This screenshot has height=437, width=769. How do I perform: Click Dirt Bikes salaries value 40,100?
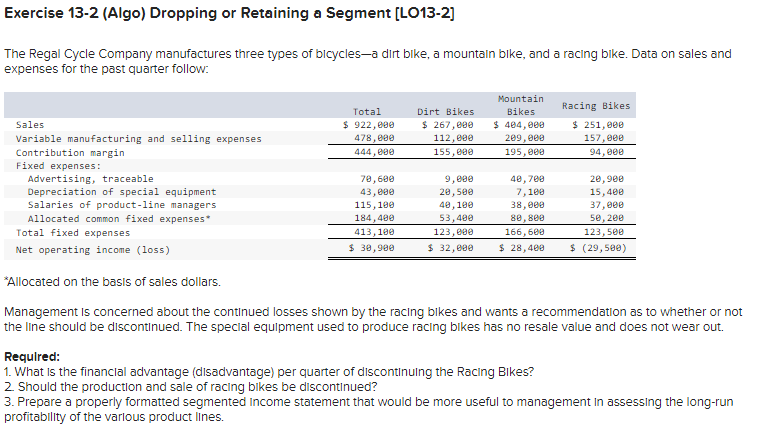(x=456, y=205)
